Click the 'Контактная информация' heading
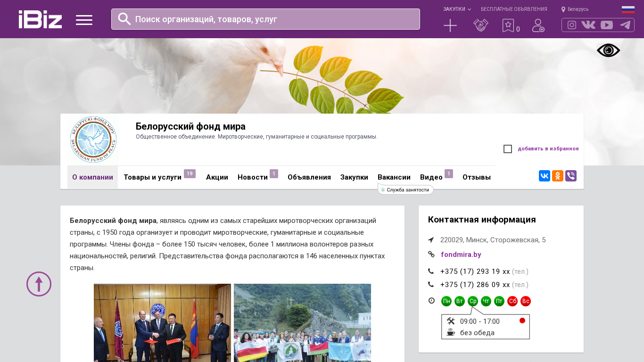This screenshot has width=644, height=362. click(x=482, y=220)
